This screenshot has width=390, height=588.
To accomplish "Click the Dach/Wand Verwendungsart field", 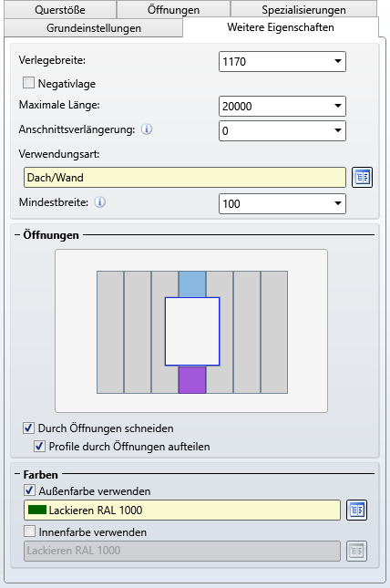I will (184, 178).
